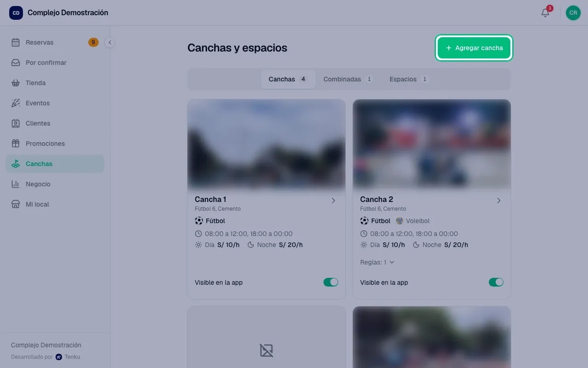Open Cancha 1 details chevron
This screenshot has width=588, height=368.
click(334, 201)
